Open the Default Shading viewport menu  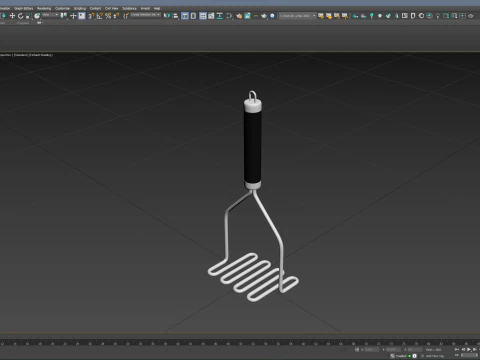pyautogui.click(x=41, y=55)
